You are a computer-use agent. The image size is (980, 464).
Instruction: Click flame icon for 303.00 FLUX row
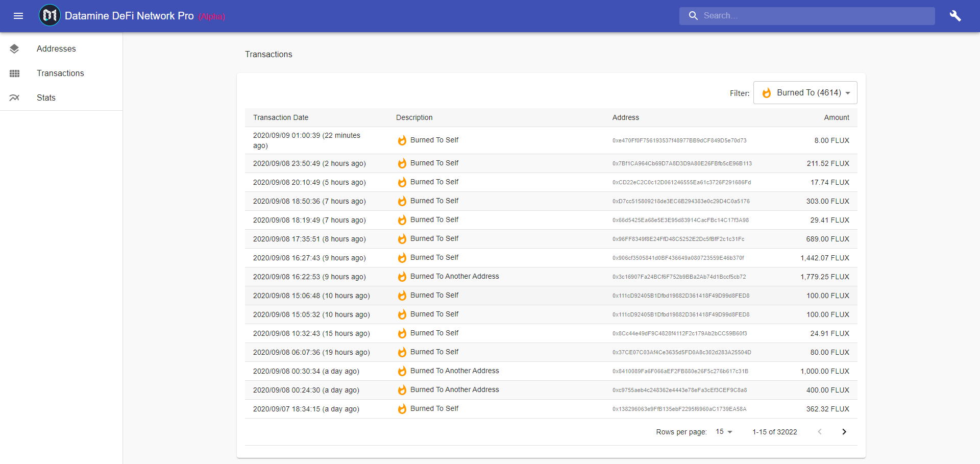402,201
